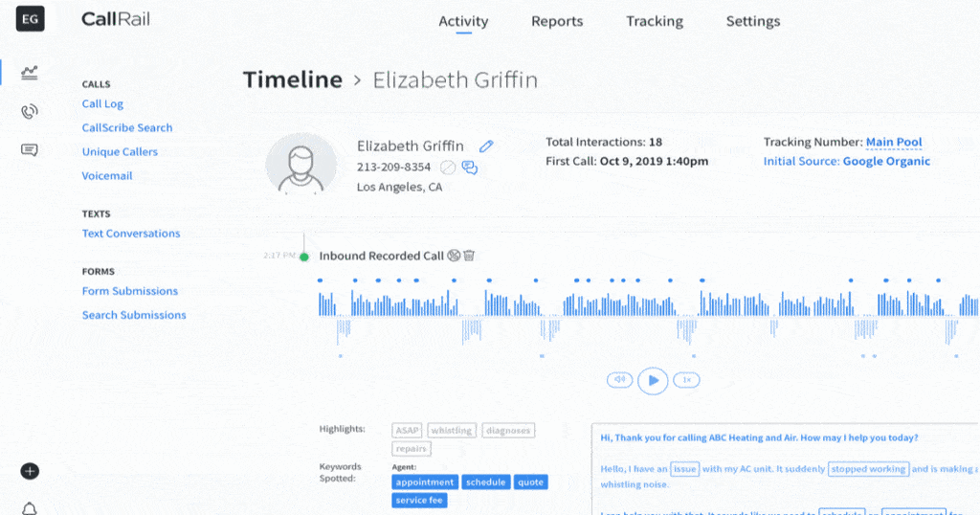The height and width of the screenshot is (515, 980).
Task: Edit Elizabeth Griffin's name with pencil icon
Action: 486,146
